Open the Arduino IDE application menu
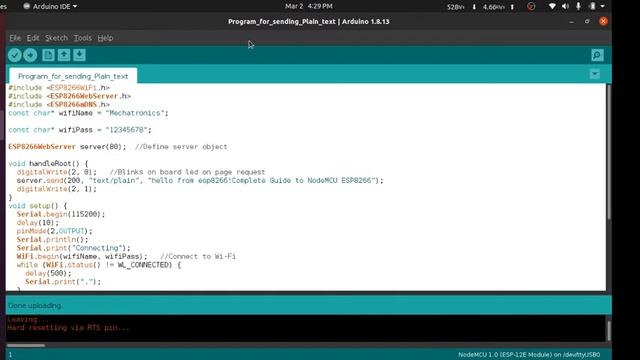Screen dimensions: 640x360 (50, 6)
